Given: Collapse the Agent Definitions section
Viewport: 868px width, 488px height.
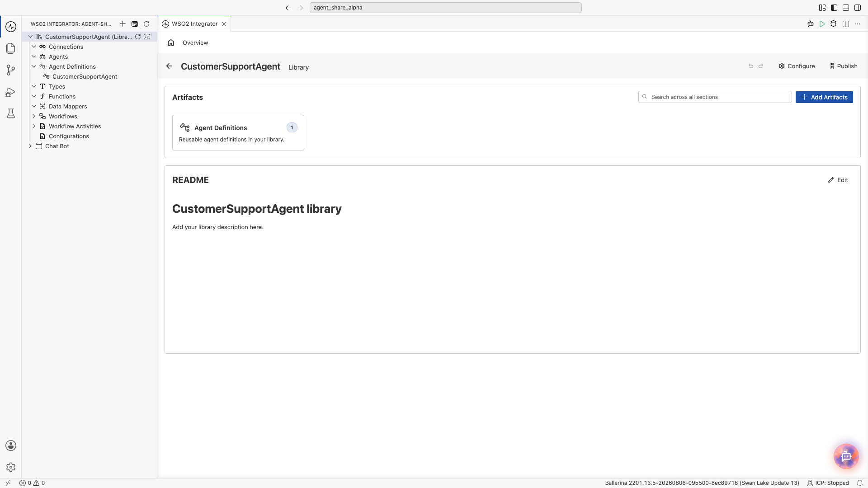Looking at the screenshot, I should (34, 66).
